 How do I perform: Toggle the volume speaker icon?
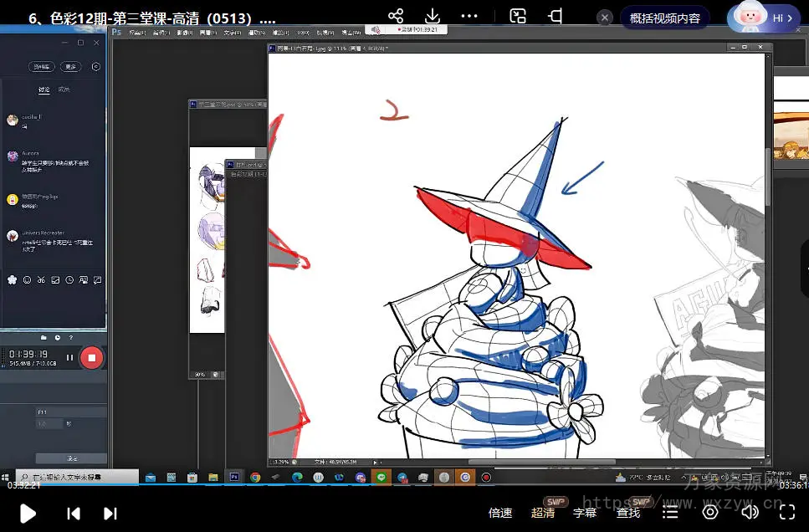(750, 513)
